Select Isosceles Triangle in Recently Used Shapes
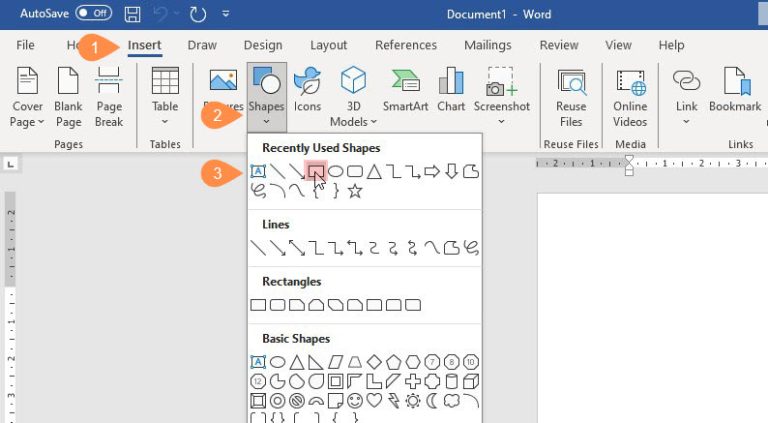Image resolution: width=768 pixels, height=423 pixels. click(x=374, y=171)
